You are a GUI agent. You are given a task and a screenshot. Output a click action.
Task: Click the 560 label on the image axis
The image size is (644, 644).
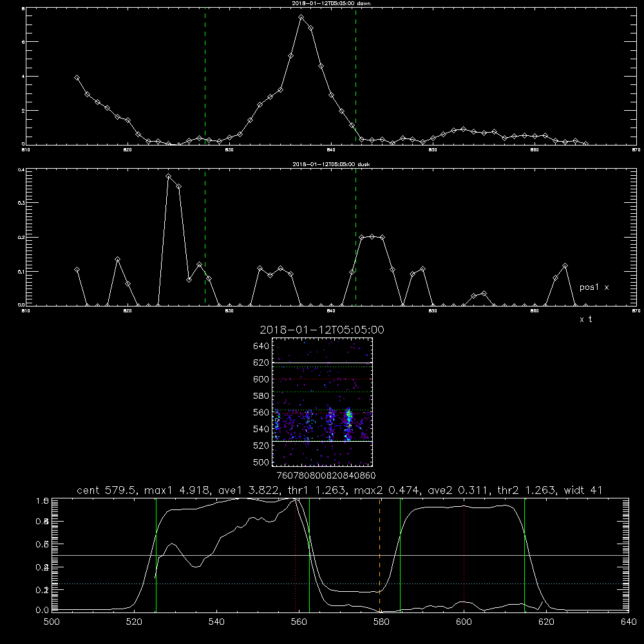point(261,412)
